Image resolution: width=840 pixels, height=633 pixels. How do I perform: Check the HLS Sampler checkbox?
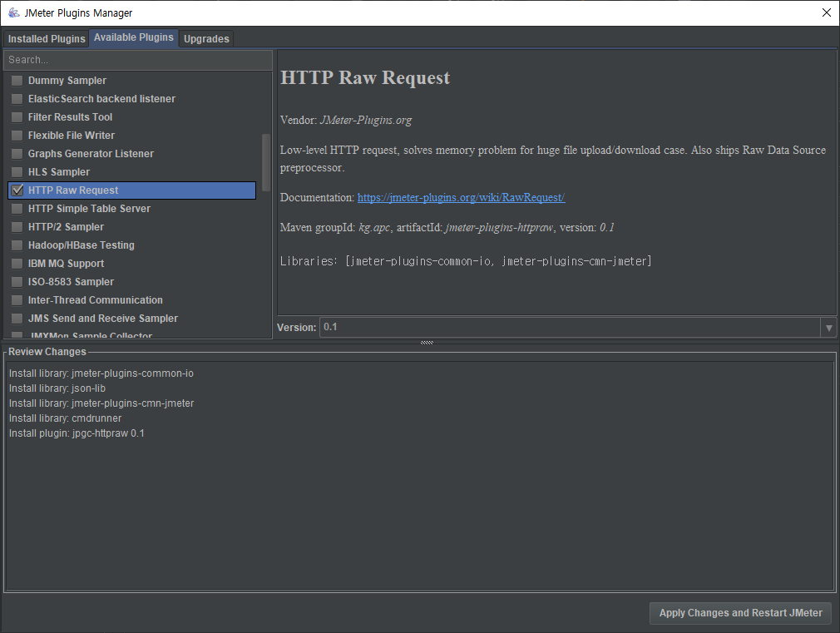[x=17, y=172]
